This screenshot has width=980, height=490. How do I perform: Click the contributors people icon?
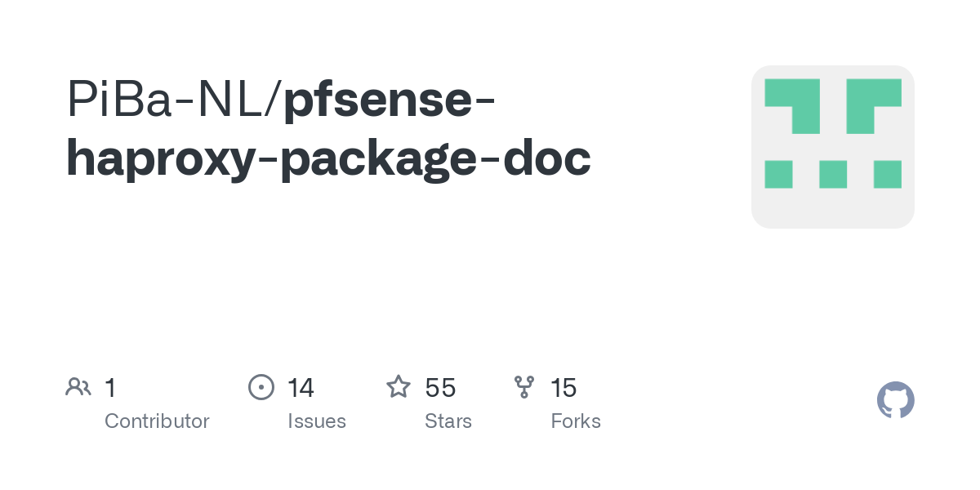tap(78, 387)
